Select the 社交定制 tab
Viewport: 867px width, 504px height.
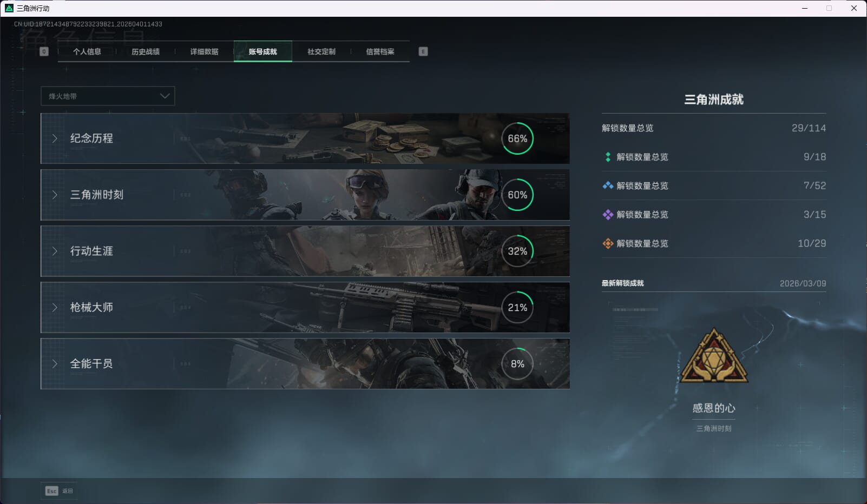(x=321, y=51)
